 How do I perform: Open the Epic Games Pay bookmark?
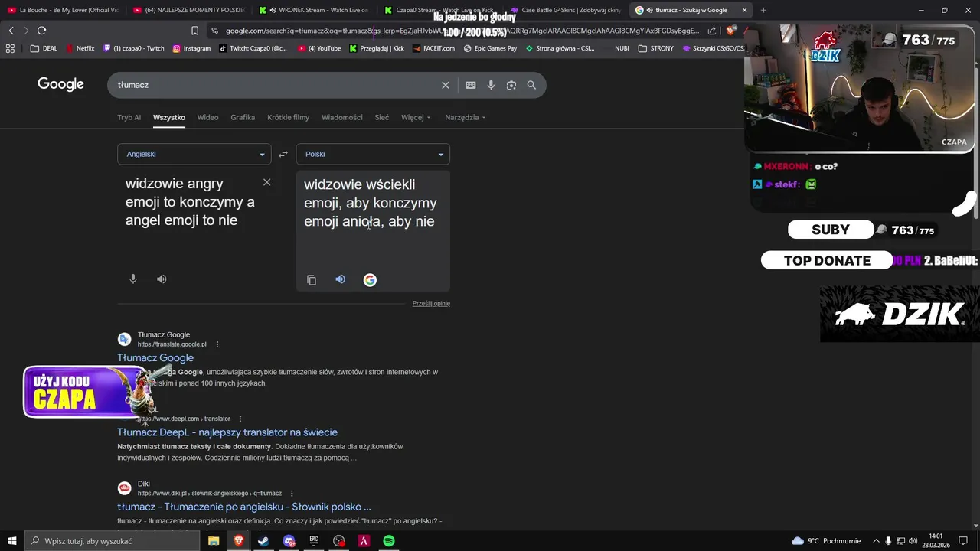tap(490, 48)
